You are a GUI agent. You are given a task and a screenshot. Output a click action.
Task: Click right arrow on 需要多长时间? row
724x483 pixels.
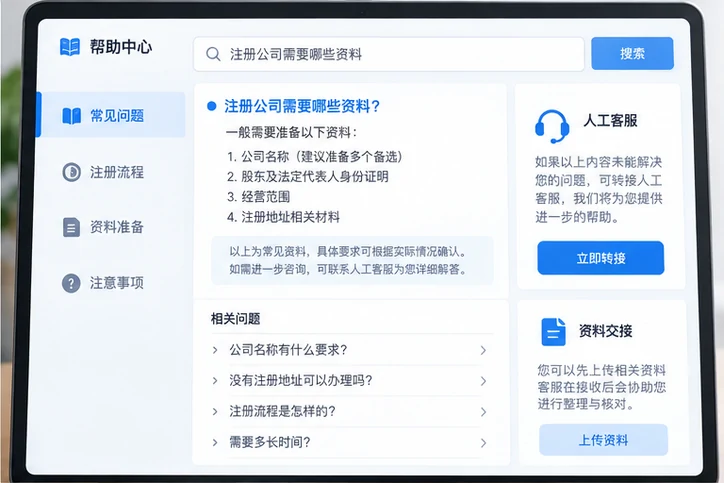pyautogui.click(x=483, y=443)
